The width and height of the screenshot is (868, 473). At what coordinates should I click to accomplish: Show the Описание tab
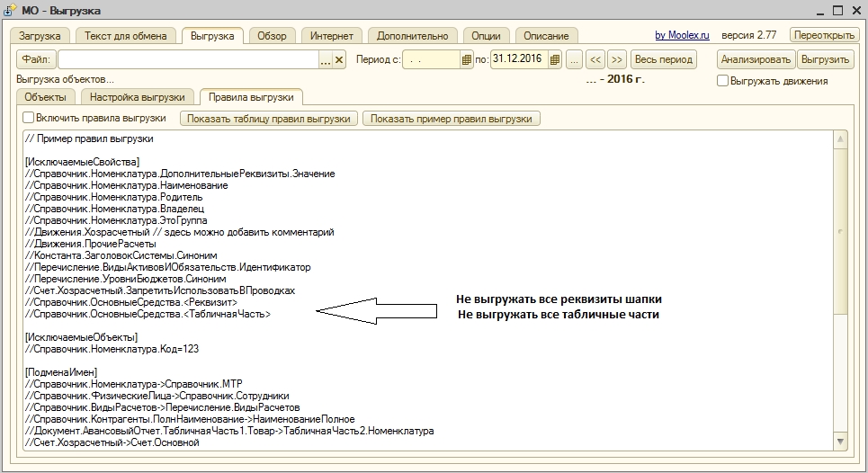(546, 36)
